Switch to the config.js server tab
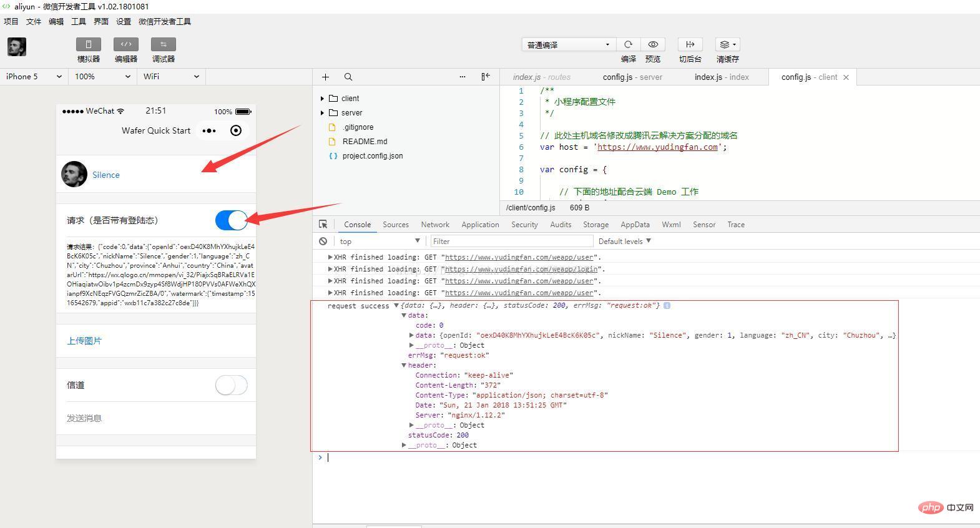This screenshot has width=980, height=528. click(x=632, y=77)
